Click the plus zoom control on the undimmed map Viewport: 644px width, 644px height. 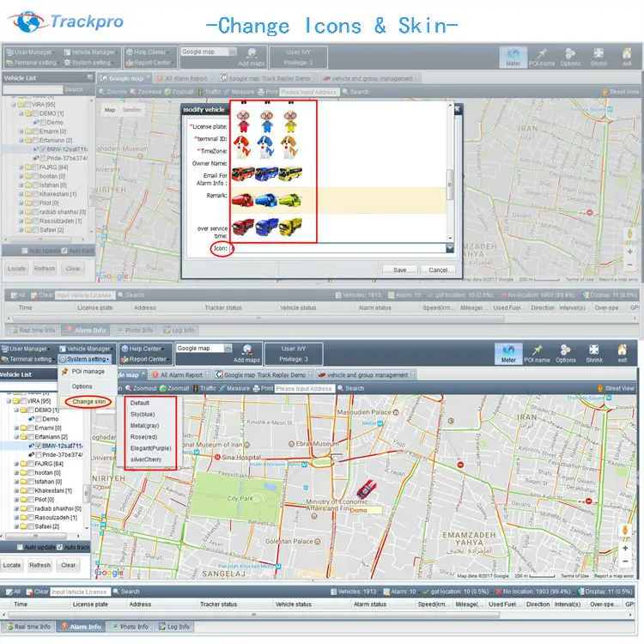625,548
